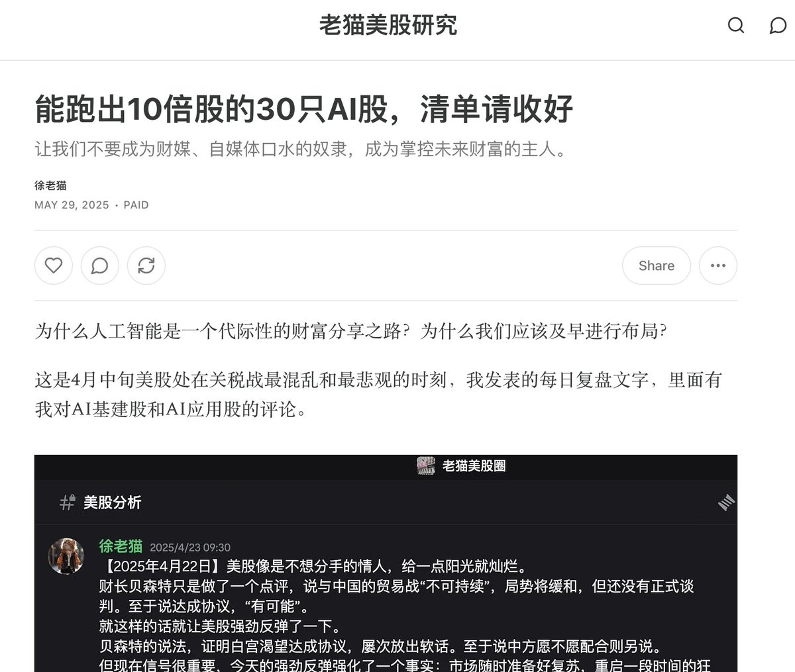Open author 徐老猫 profile link
This screenshot has height=672, width=795.
click(50, 185)
